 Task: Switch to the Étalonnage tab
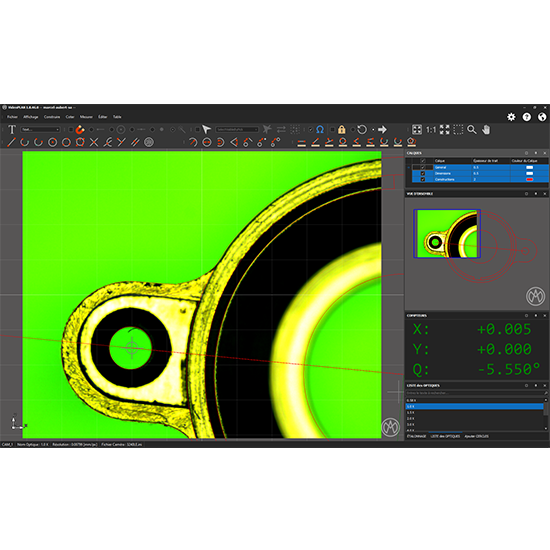point(416,436)
